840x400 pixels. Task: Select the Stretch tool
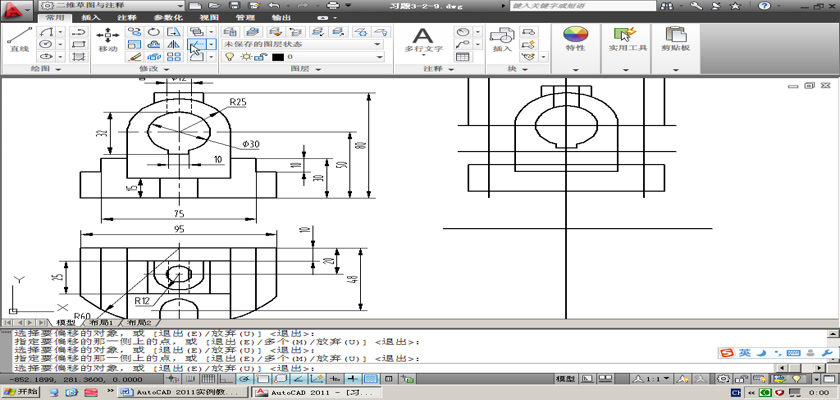[x=175, y=32]
